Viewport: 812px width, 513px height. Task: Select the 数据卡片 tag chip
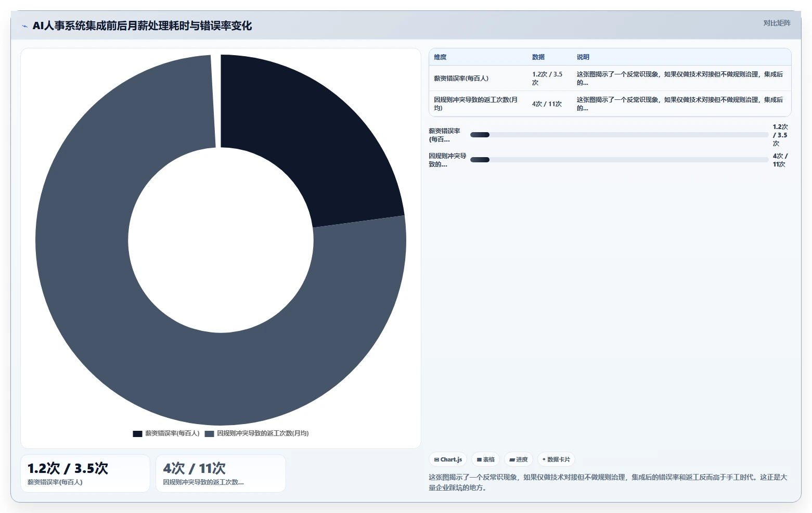[556, 459]
